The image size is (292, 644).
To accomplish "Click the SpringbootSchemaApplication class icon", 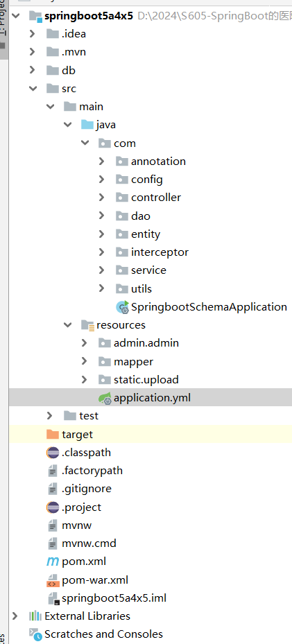I will coord(122,307).
